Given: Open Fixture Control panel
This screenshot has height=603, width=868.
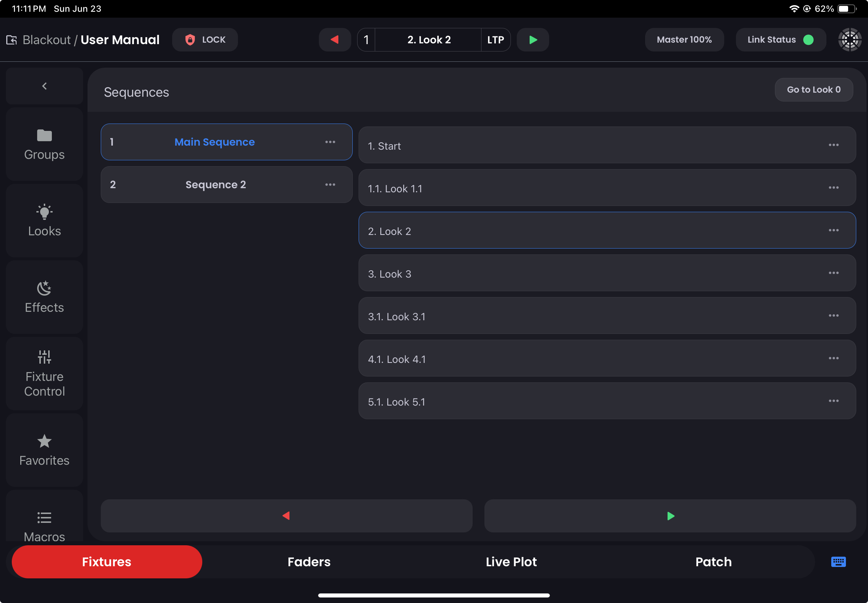Looking at the screenshot, I should 44,372.
